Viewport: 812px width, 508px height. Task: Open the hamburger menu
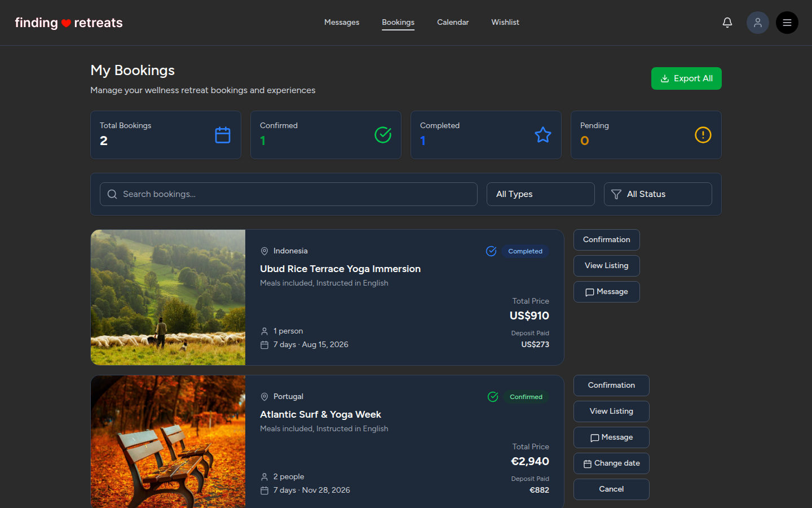point(787,23)
